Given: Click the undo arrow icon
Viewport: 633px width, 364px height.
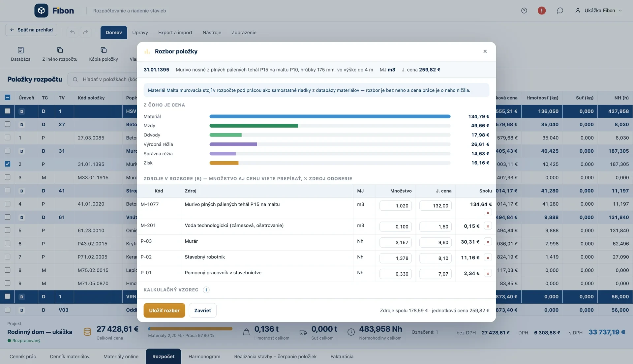Looking at the screenshot, I should click(x=72, y=32).
